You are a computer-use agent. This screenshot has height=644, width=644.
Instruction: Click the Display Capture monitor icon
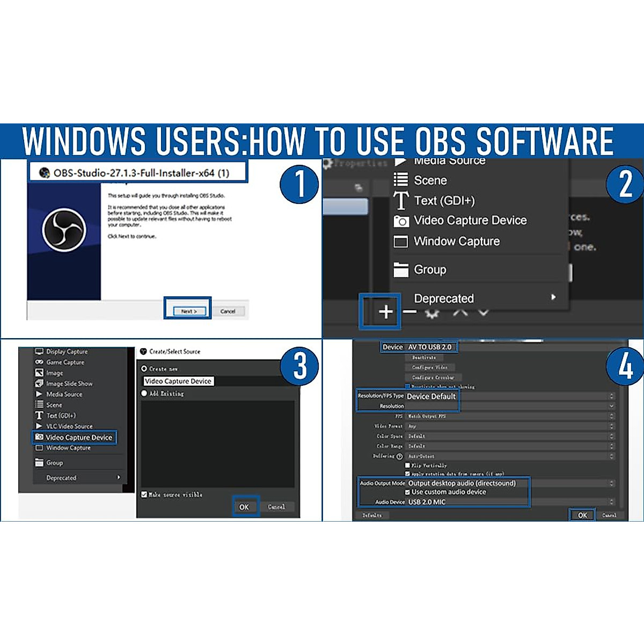tap(39, 352)
